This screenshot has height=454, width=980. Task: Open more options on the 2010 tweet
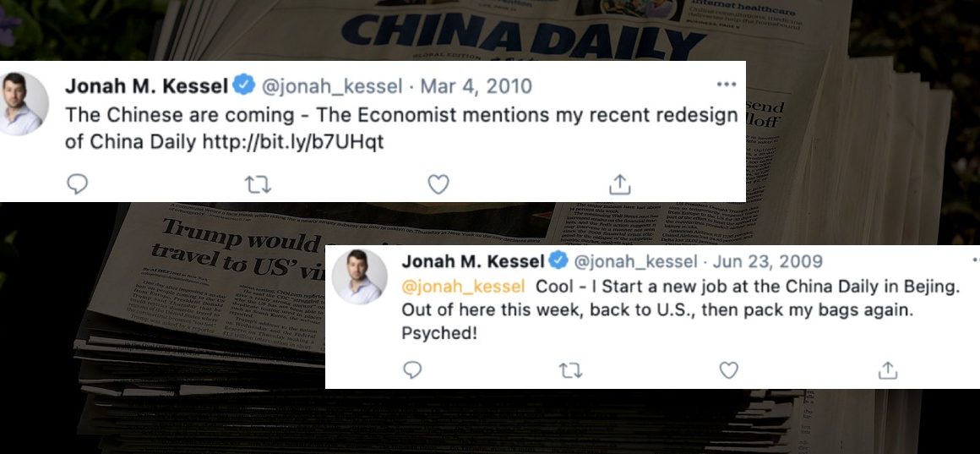727,85
